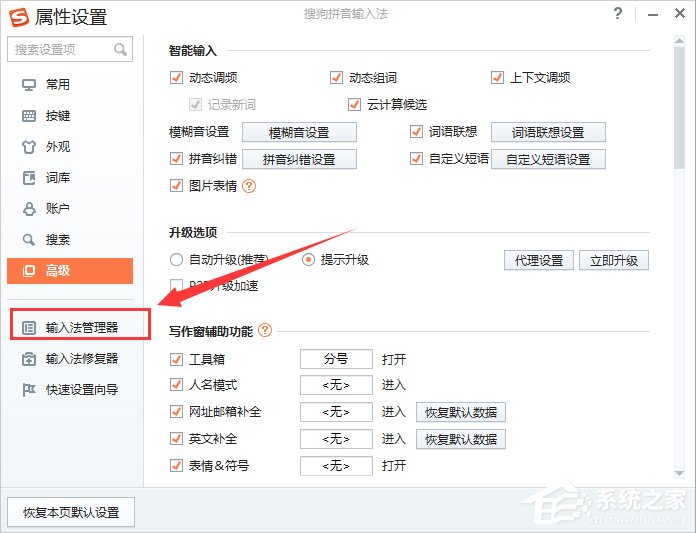Screen dimensions: 696x533
Task: Toggle 网址邮箱补全 checkbox
Action: [x=176, y=412]
